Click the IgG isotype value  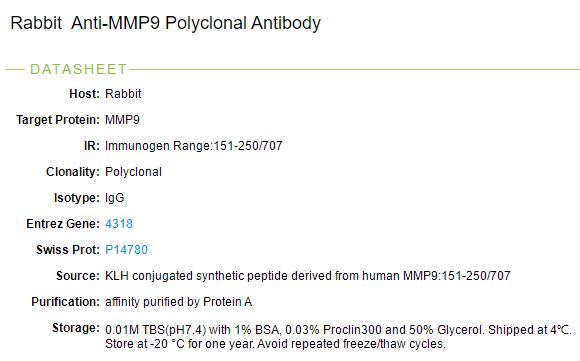115,198
